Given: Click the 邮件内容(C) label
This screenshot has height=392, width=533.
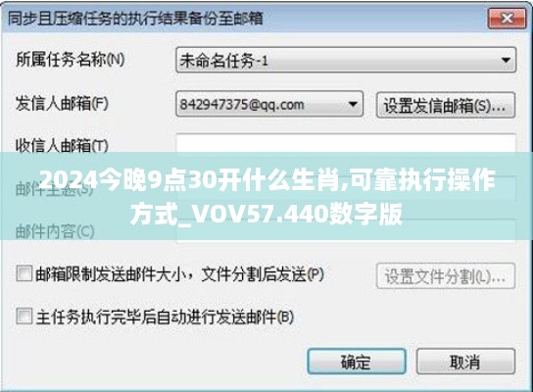Looking at the screenshot, I should click(55, 231).
